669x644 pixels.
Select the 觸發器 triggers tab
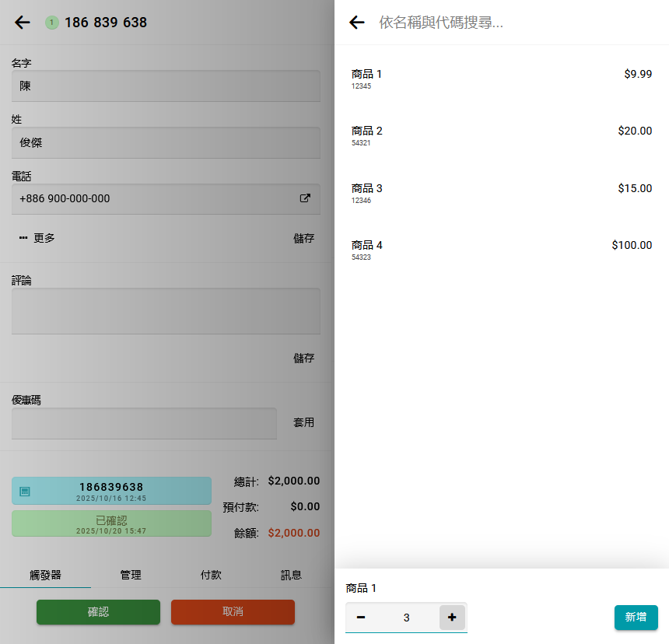click(x=45, y=575)
